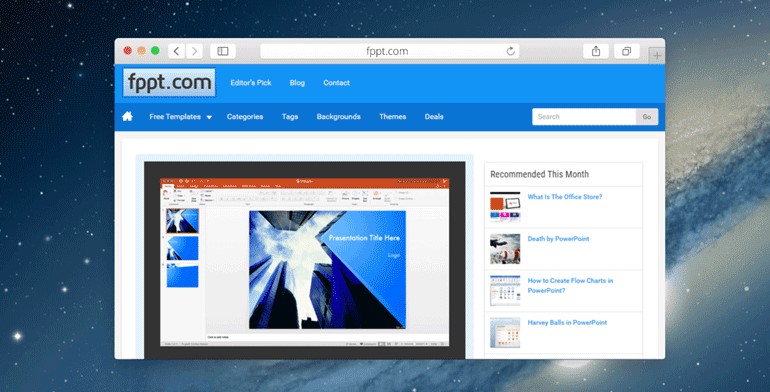Image resolution: width=770 pixels, height=392 pixels.
Task: Open the Blog link
Action: coord(297,83)
